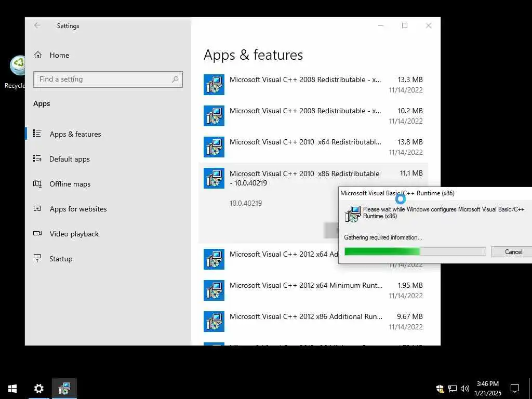Screen dimensions: 532x399
Task: Click the 10.0.40219 version text
Action: point(246,203)
